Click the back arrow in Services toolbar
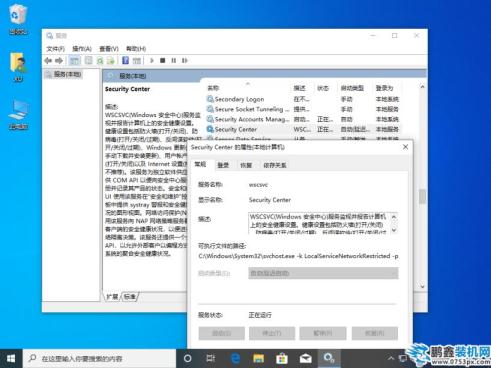 (x=48, y=60)
